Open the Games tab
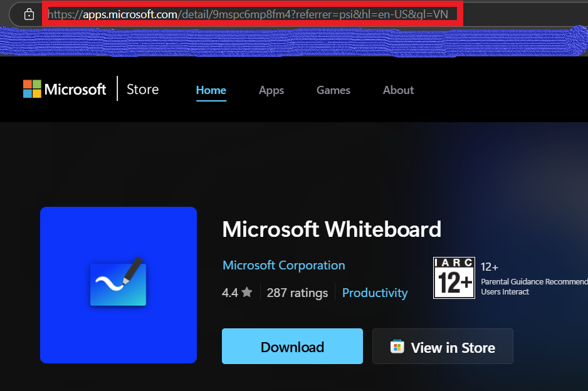 tap(333, 90)
